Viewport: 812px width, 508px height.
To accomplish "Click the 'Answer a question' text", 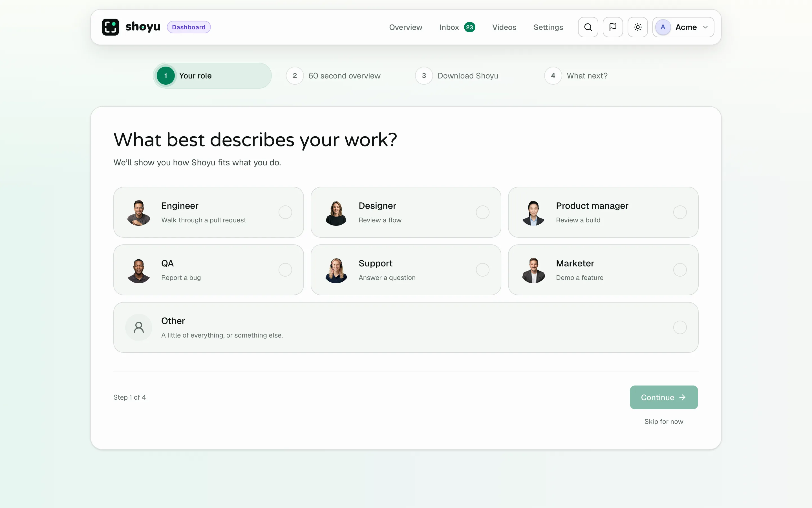I will [387, 277].
